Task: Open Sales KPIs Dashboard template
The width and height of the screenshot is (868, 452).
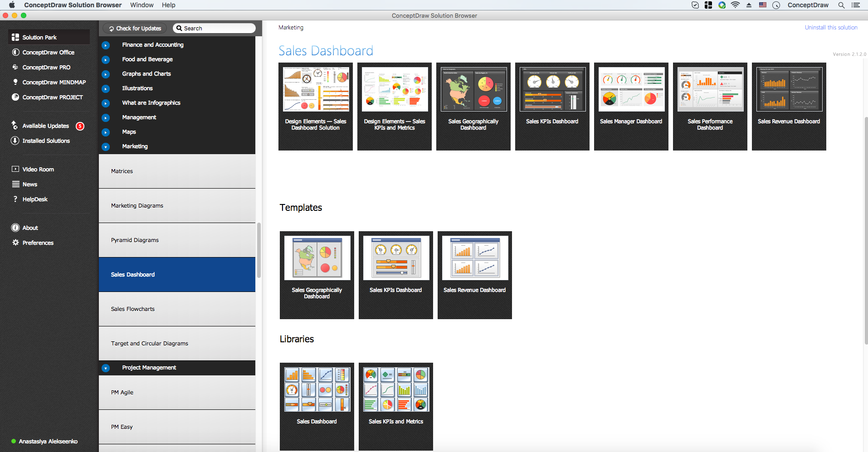Action: 396,275
